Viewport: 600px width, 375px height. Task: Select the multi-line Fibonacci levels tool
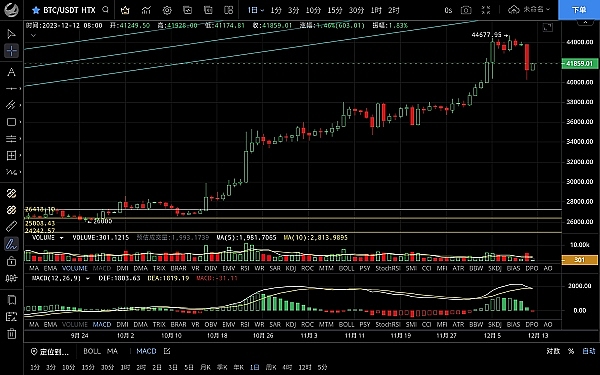pyautogui.click(x=11, y=139)
